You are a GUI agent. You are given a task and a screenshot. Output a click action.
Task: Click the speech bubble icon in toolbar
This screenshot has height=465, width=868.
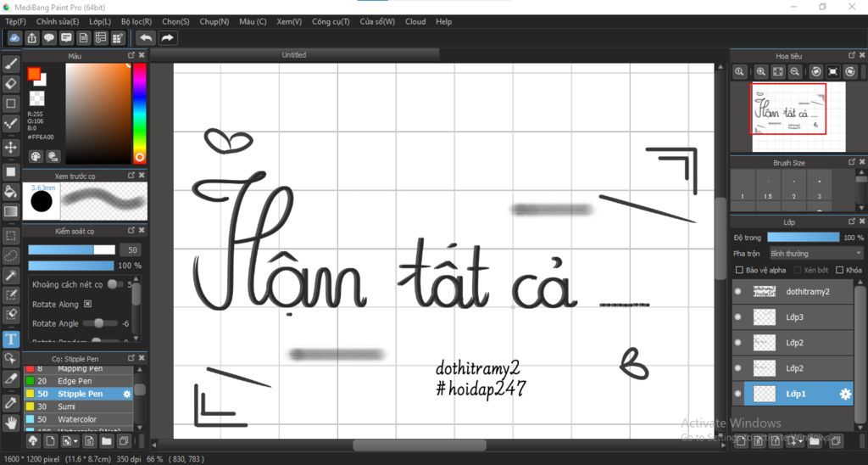click(x=49, y=37)
